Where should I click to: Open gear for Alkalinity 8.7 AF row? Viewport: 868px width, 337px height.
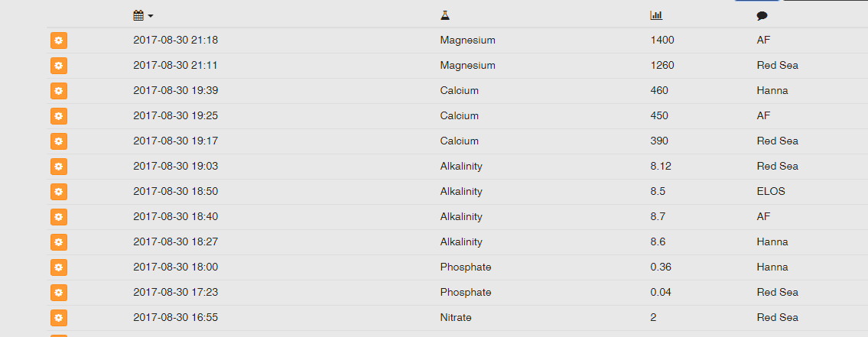point(59,217)
